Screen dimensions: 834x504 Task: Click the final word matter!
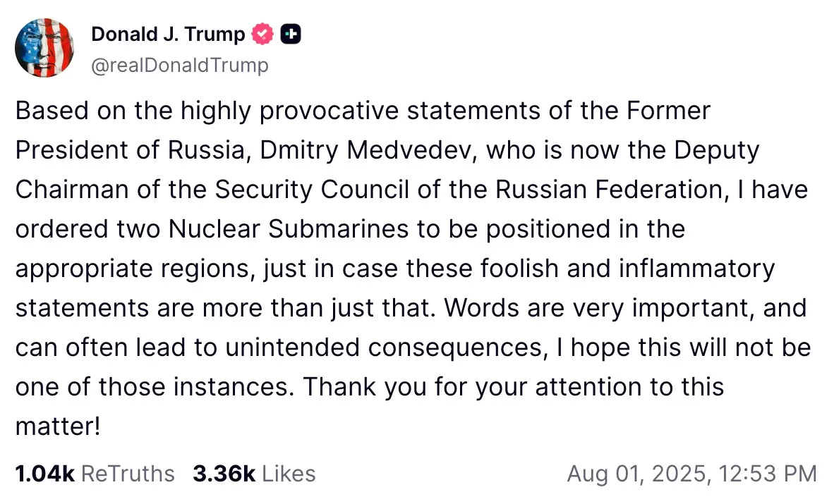coord(57,427)
